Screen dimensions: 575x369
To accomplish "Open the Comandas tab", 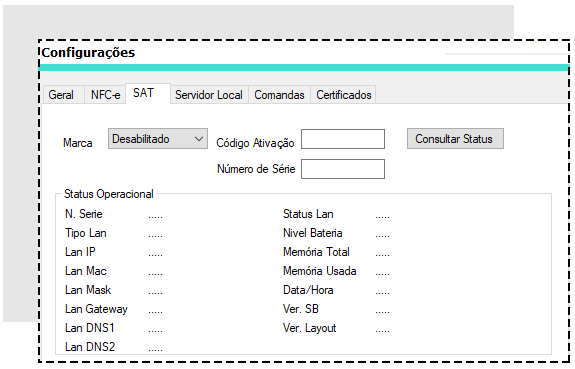I will coord(279,95).
